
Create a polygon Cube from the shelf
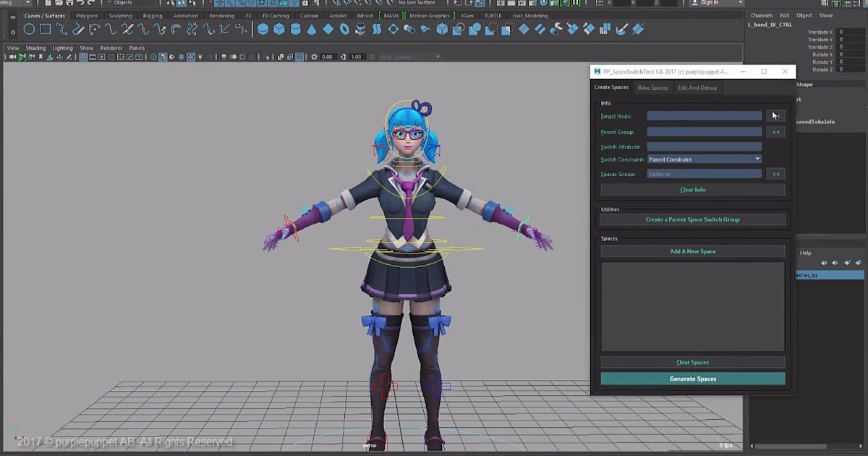point(278,29)
